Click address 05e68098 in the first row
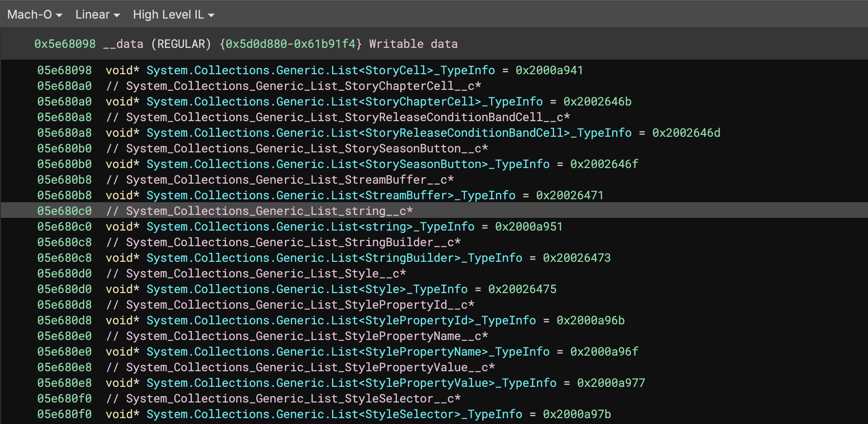 click(64, 70)
